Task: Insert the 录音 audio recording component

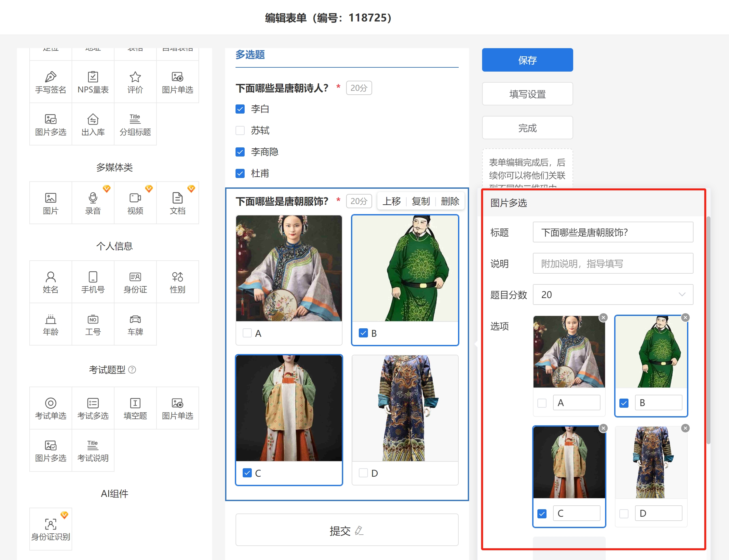Action: coord(93,203)
